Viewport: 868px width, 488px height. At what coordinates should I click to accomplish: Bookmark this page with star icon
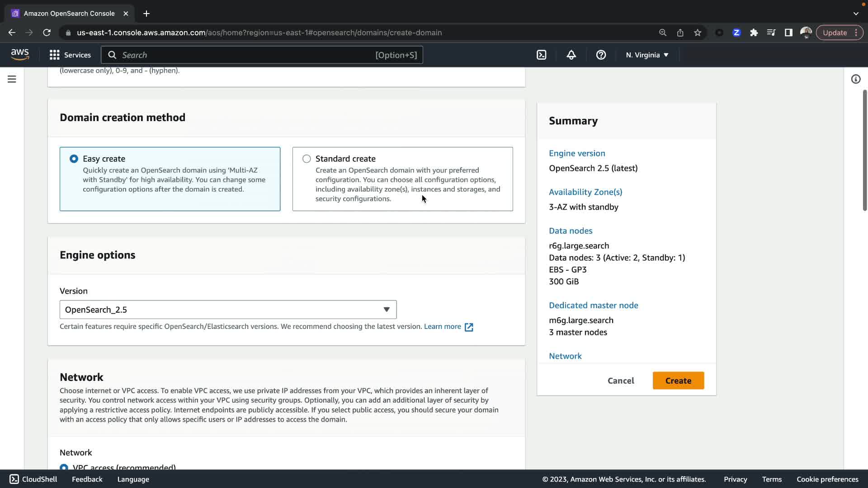698,33
